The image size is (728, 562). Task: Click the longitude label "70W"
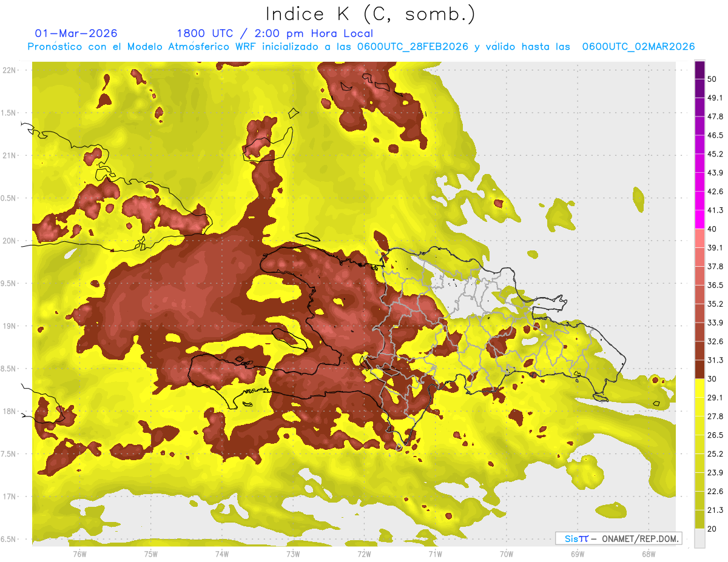[x=506, y=554]
